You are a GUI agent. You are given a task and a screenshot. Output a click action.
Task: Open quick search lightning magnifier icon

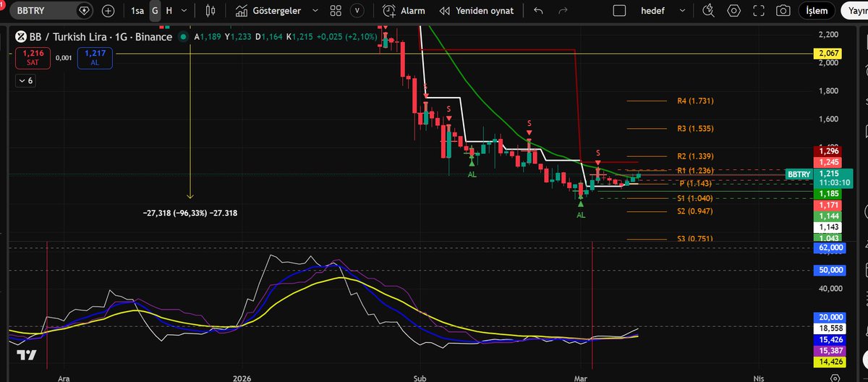tap(709, 11)
